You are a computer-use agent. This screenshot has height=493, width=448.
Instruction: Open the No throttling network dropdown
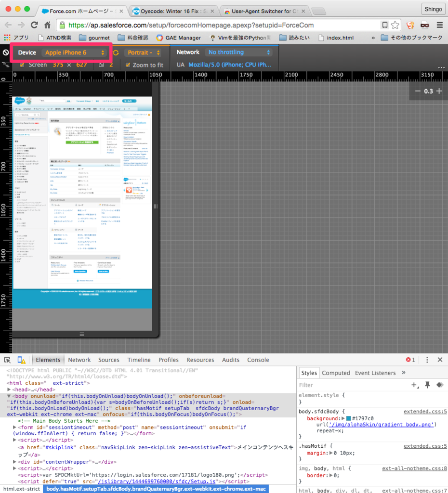238,52
